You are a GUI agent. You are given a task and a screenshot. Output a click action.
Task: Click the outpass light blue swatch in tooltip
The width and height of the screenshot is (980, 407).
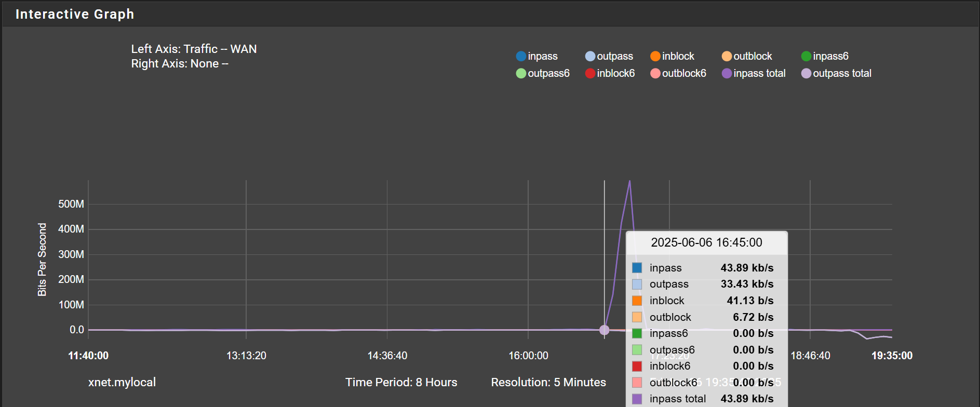(637, 284)
